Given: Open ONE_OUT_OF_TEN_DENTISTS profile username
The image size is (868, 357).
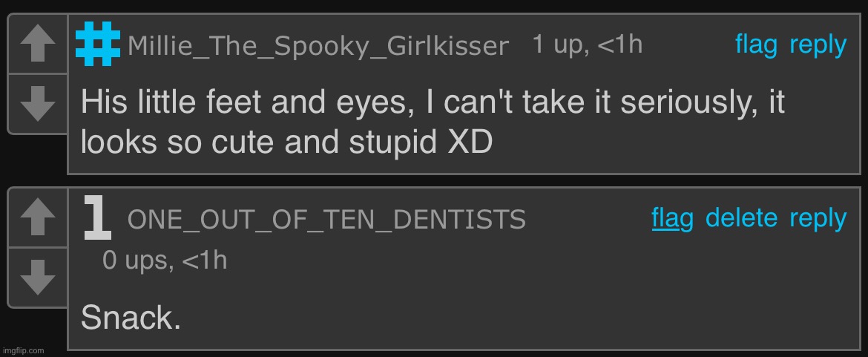Looking at the screenshot, I should (326, 220).
